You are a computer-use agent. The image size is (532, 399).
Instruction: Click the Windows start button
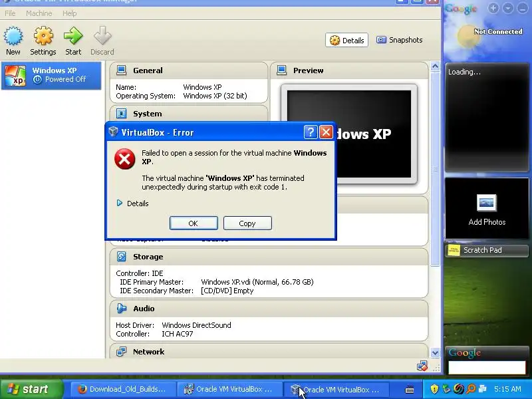[32, 389]
